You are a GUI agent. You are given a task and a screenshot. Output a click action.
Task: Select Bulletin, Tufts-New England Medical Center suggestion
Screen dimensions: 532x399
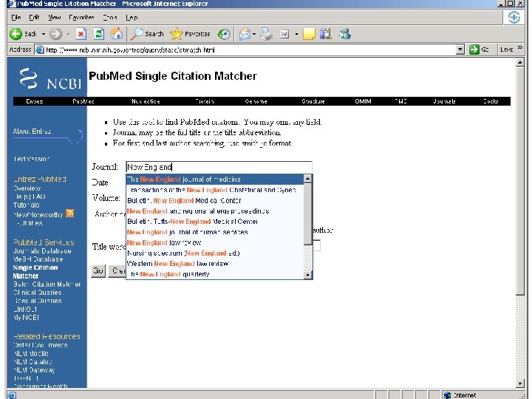coord(215,222)
